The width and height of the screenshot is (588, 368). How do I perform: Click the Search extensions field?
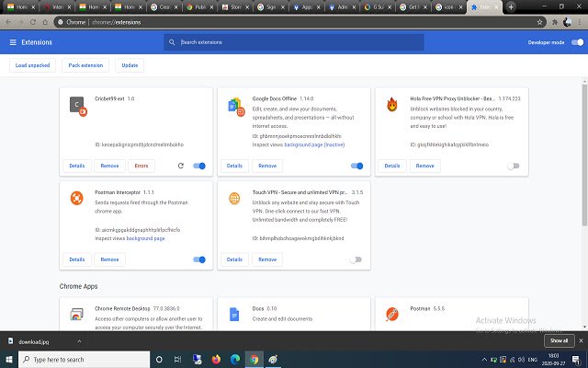pyautogui.click(x=294, y=42)
